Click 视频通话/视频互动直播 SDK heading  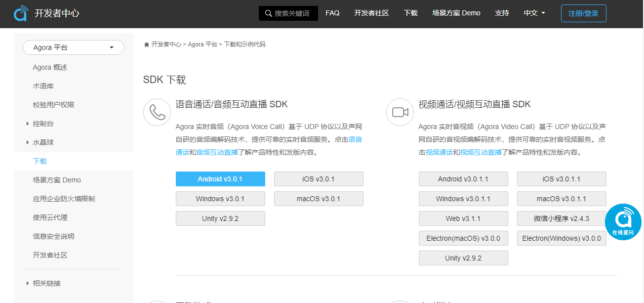click(x=475, y=104)
